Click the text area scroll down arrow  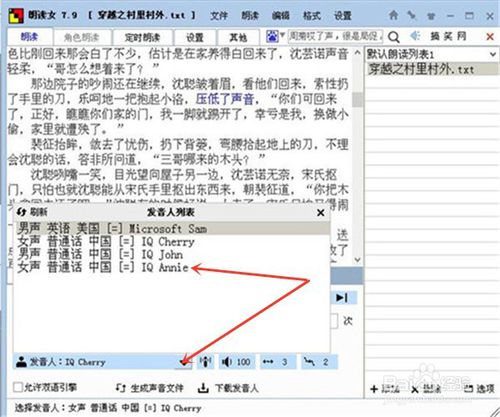coord(357,260)
